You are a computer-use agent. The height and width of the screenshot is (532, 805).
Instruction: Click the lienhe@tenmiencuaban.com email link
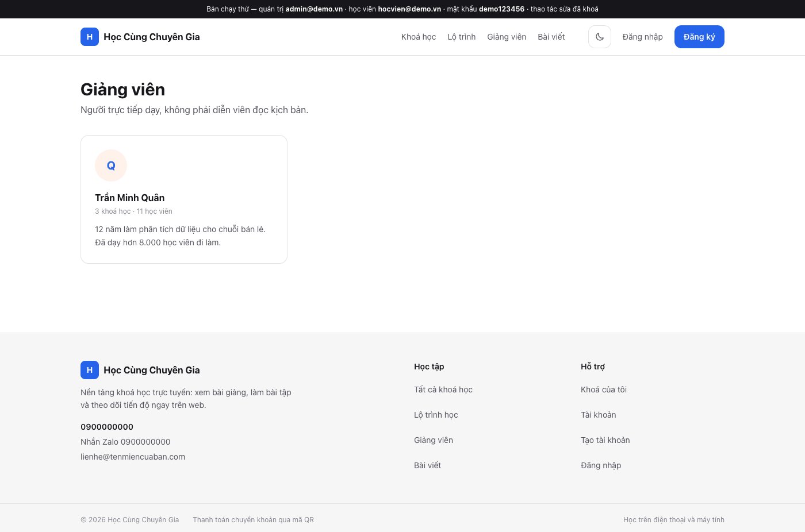coord(133,457)
